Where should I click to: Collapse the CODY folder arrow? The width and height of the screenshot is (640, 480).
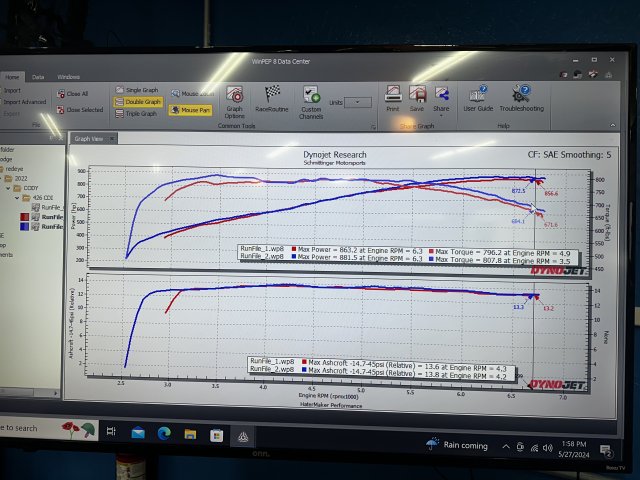point(8,188)
